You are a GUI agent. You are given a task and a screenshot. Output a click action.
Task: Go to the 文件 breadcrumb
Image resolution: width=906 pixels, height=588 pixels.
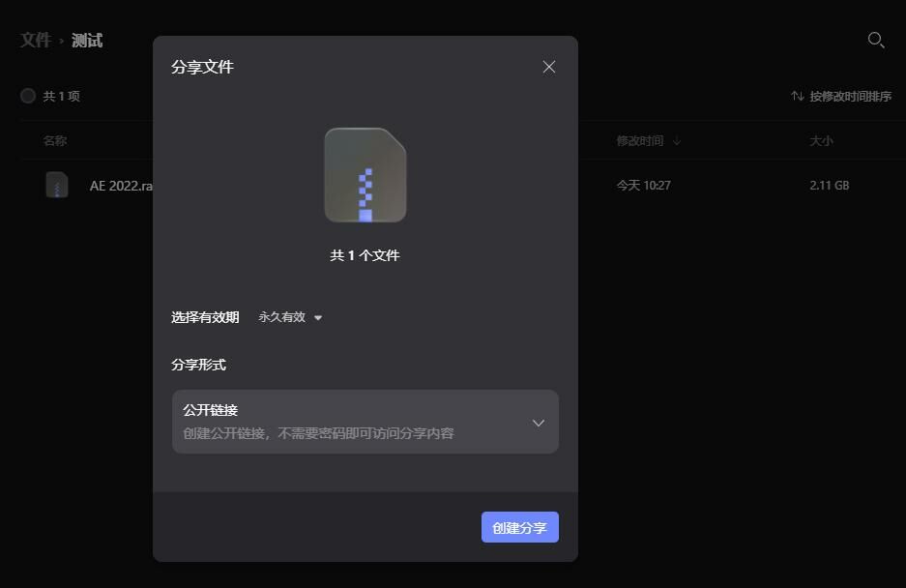pos(36,41)
